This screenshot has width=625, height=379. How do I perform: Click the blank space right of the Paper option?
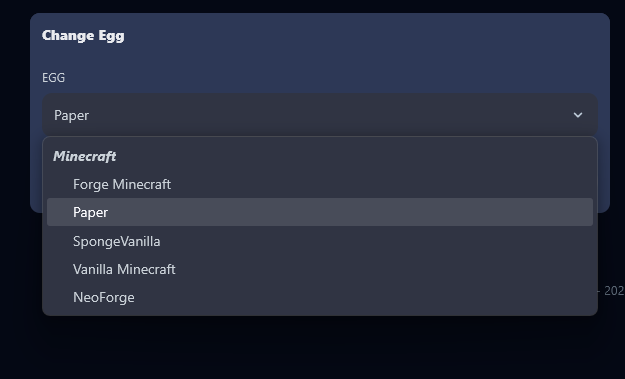351,212
